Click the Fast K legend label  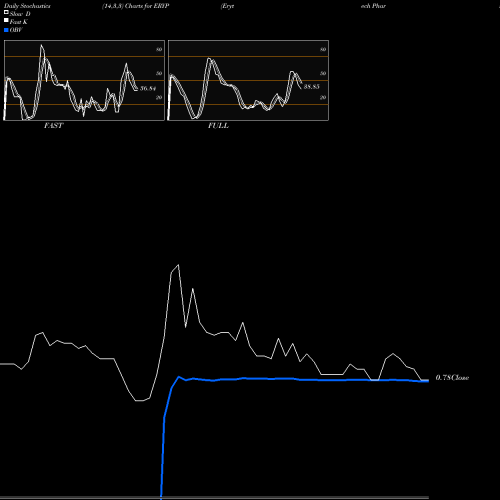(x=19, y=22)
